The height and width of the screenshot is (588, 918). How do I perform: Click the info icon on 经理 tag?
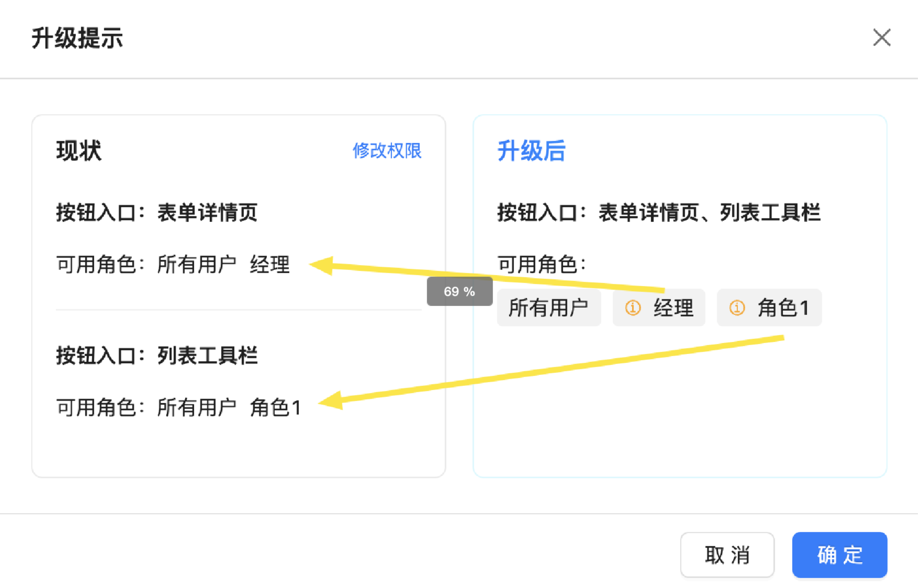tap(633, 307)
